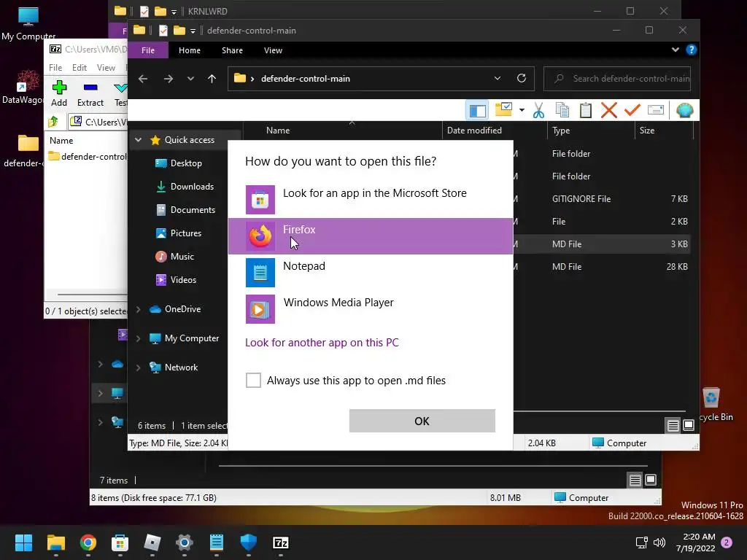
Task: Open the 7-Zip View menu
Action: point(106,68)
